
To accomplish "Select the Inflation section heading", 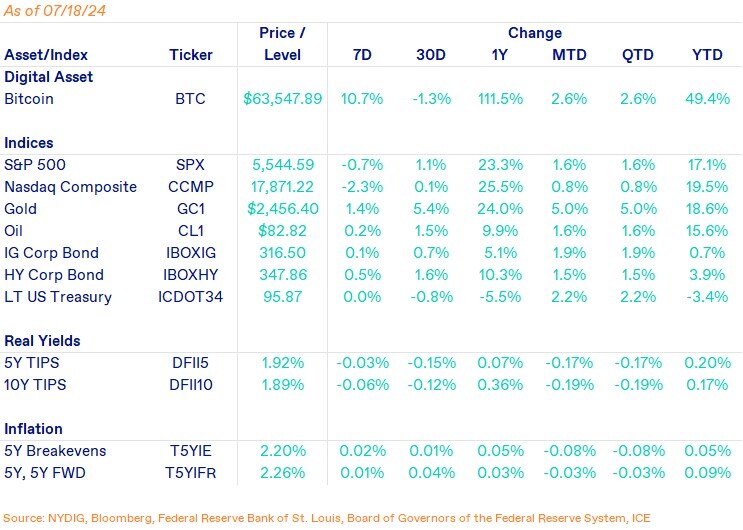I will (x=33, y=429).
